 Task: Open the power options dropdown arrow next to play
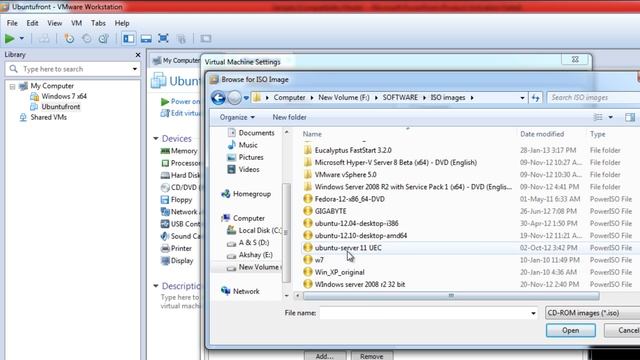coord(22,38)
